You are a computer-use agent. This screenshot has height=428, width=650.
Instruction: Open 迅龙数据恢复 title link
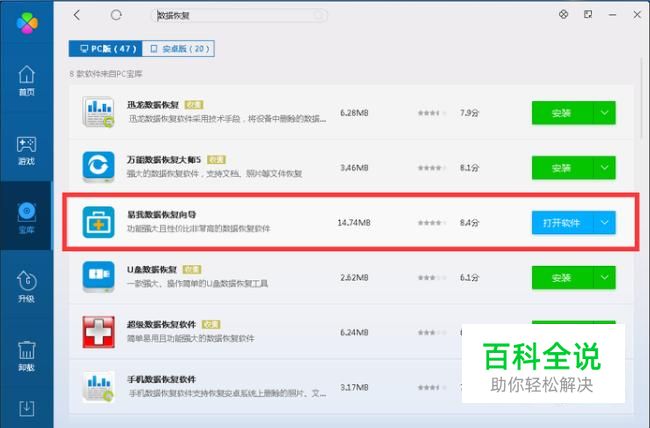point(153,105)
